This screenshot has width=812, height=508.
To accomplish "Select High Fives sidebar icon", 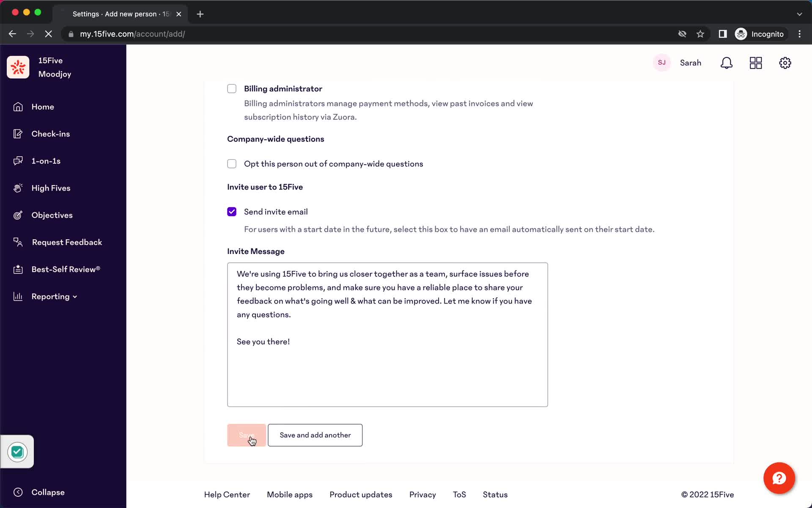I will coord(18,188).
